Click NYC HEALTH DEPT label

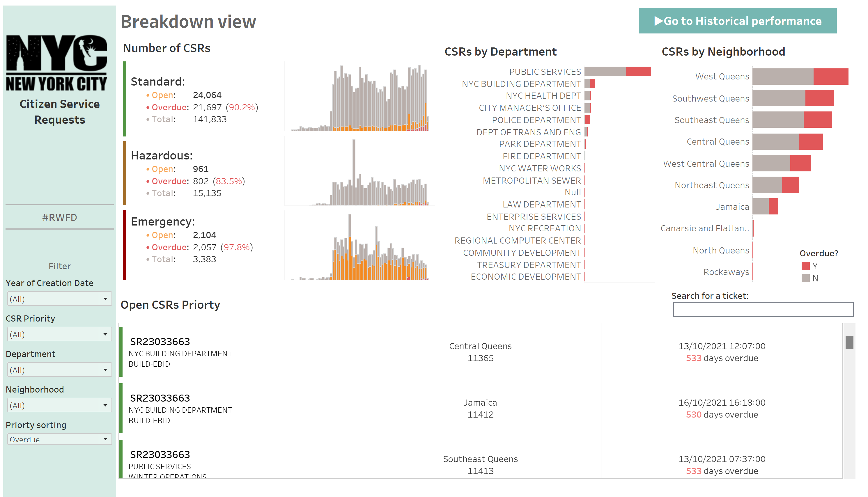(x=543, y=95)
